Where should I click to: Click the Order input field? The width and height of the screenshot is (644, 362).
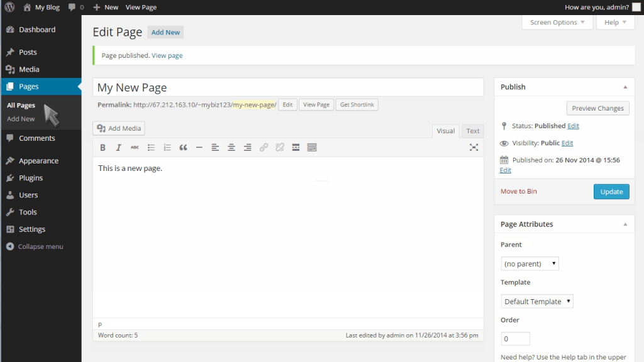click(514, 338)
